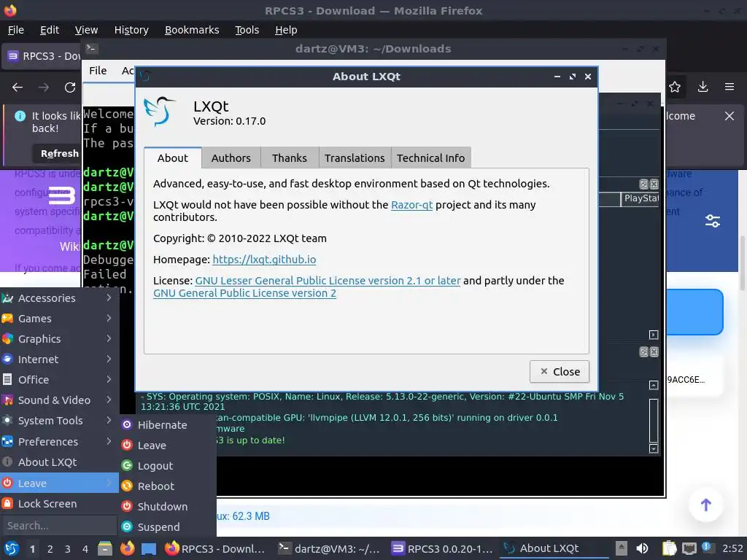Open RPCS3 0.0.20 window from taskbar

click(443, 548)
